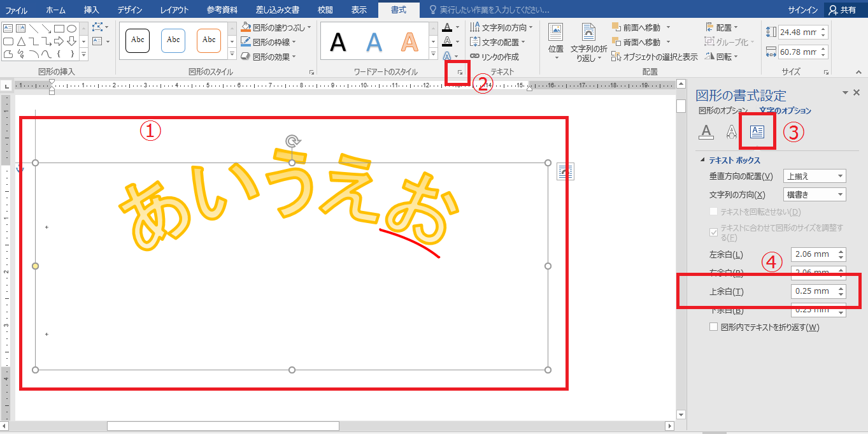This screenshot has width=868, height=434.
Task: Open Text Fill & Outline icon in pane
Action: point(706,132)
